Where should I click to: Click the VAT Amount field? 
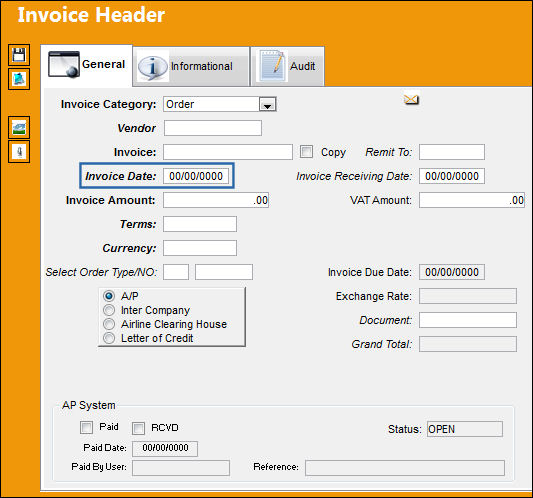[x=472, y=200]
